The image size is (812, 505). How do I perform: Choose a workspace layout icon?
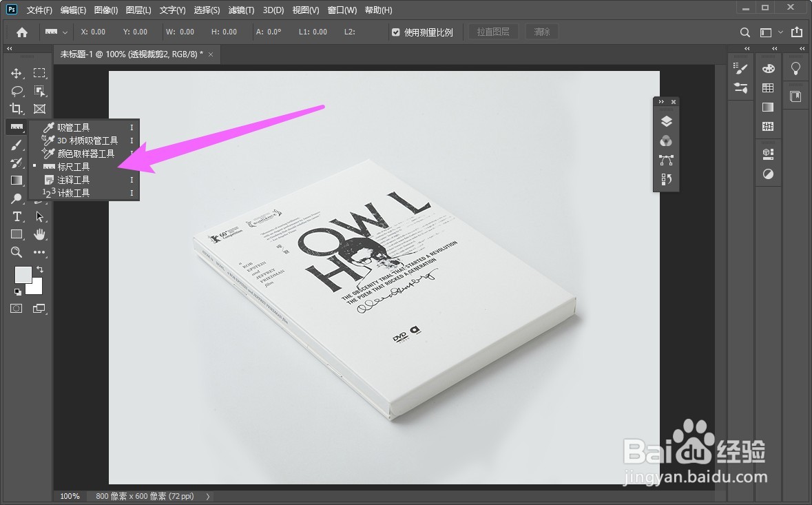(766, 32)
